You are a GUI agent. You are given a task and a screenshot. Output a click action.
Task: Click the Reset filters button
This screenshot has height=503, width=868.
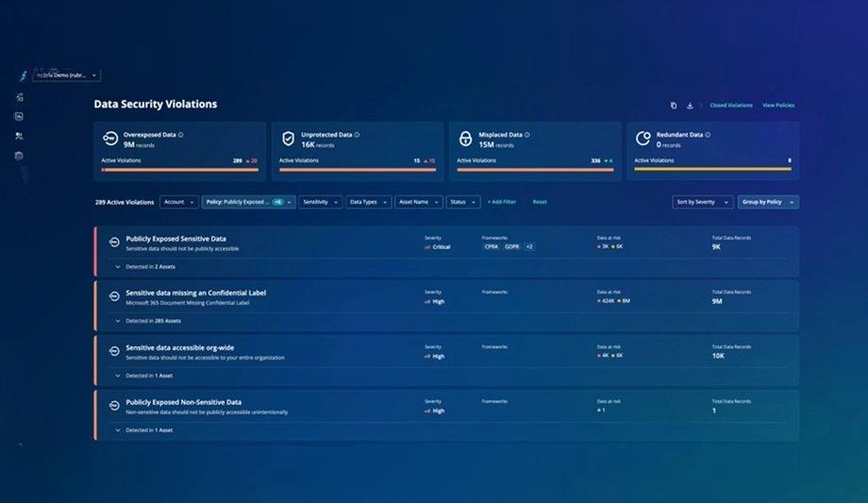tap(540, 202)
